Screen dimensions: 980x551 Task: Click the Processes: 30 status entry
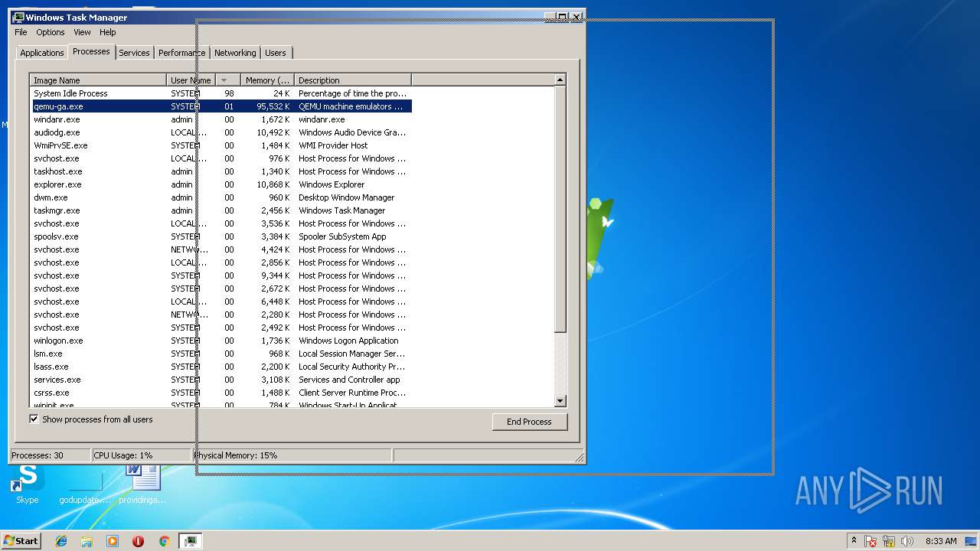(x=50, y=455)
